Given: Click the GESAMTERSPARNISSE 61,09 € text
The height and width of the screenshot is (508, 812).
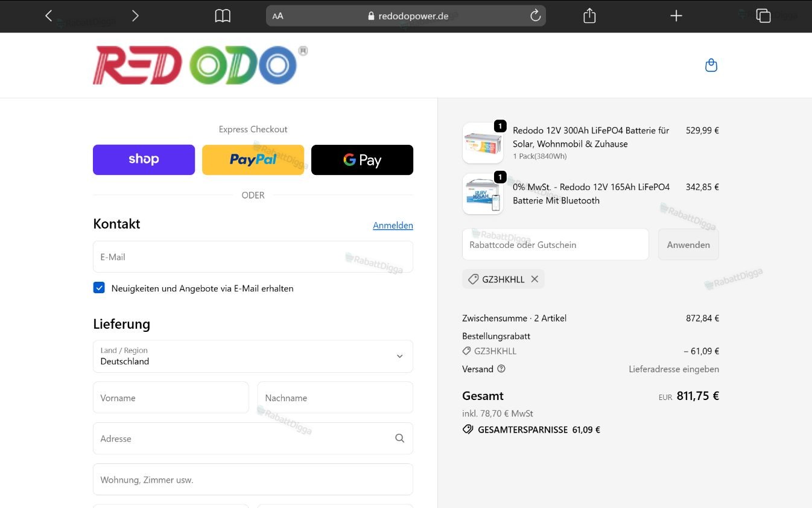Looking at the screenshot, I should tap(539, 430).
